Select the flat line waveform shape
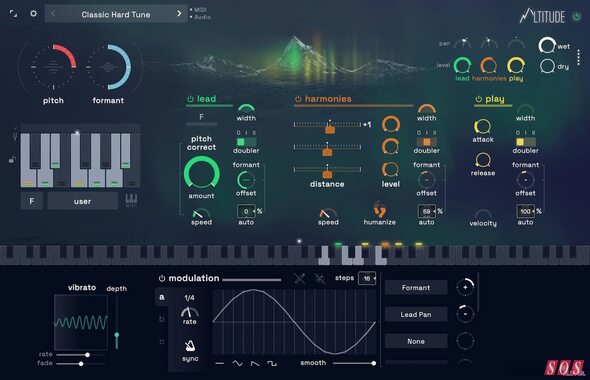The width and height of the screenshot is (590, 380). [220, 363]
